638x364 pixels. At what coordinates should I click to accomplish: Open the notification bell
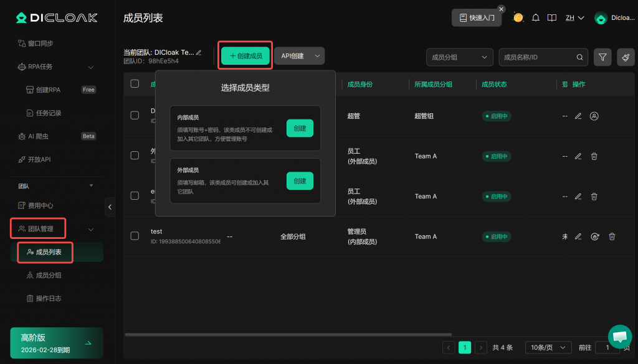click(535, 18)
